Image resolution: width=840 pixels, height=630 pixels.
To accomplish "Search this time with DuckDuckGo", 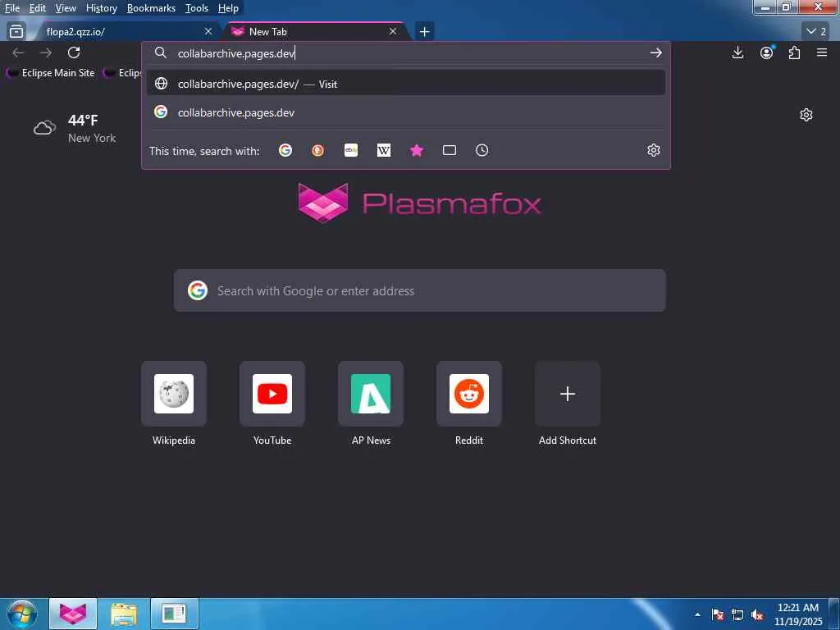I will pyautogui.click(x=317, y=151).
